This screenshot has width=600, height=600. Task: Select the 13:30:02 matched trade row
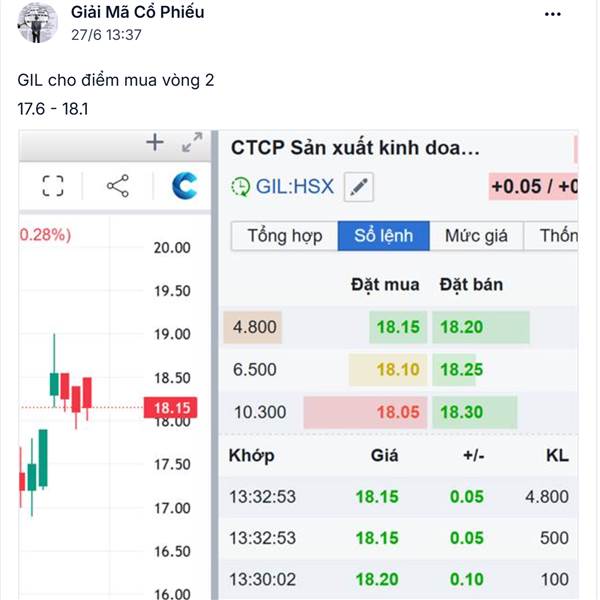[398, 579]
